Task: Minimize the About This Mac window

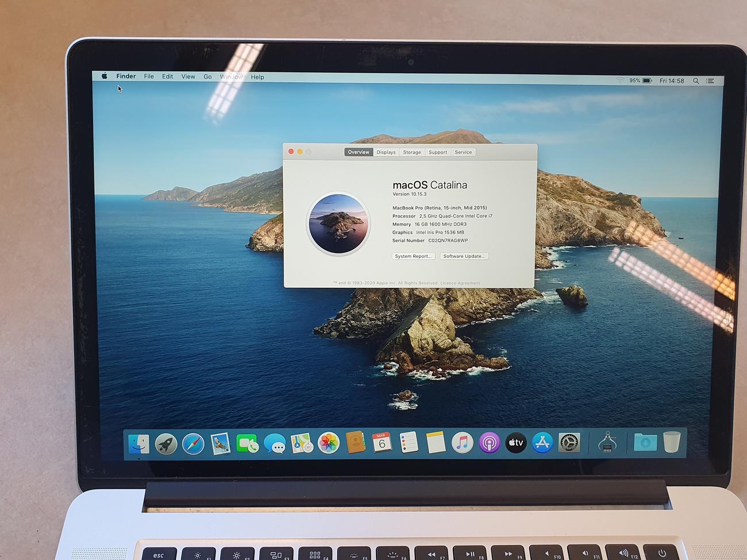Action: pos(299,152)
